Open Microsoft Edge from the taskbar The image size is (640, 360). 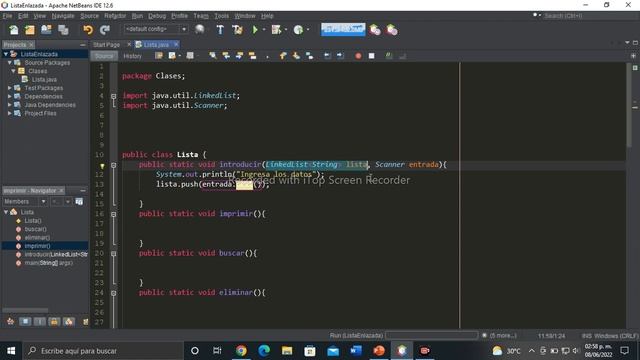(264, 351)
